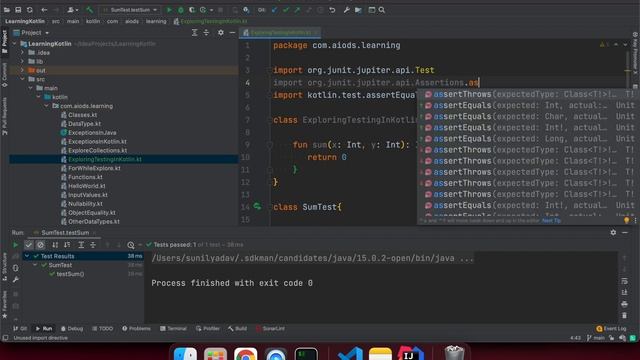The height and width of the screenshot is (360, 640).
Task: Click Collapse All icon in the Project panel header
Action: [206, 33]
